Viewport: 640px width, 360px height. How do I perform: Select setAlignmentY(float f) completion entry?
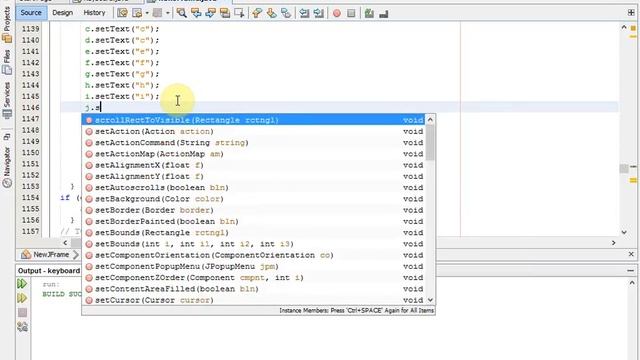tap(253, 176)
